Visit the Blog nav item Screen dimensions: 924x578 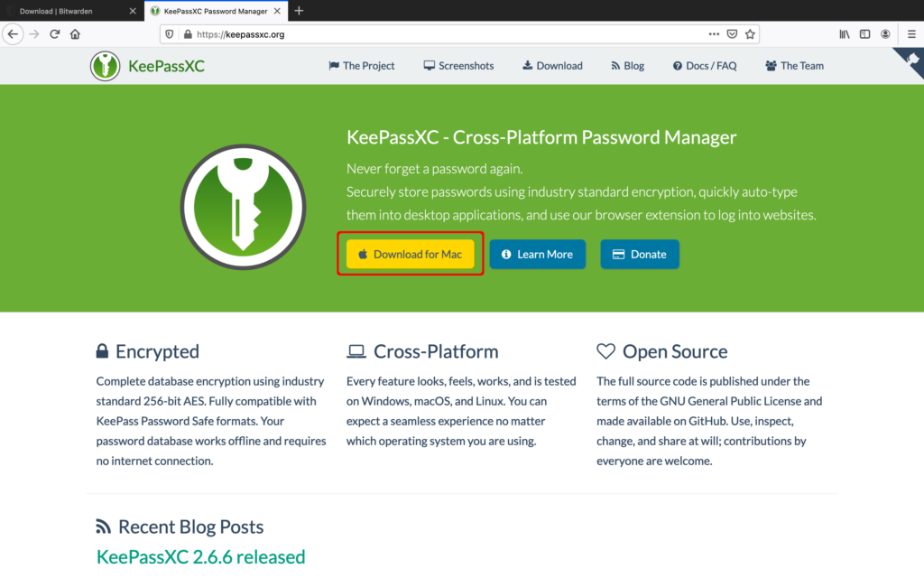click(x=627, y=65)
